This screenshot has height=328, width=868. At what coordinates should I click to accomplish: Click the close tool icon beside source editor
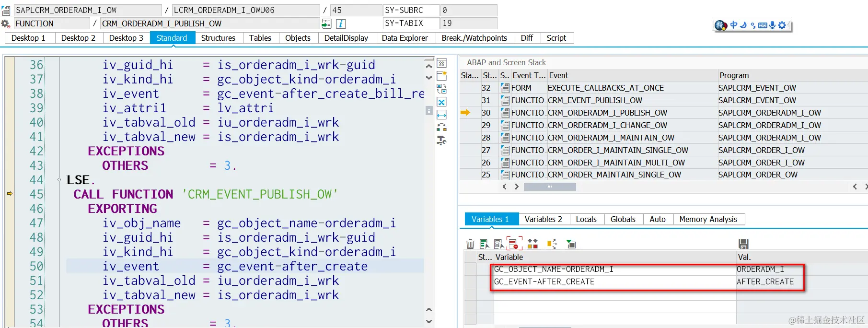441,63
